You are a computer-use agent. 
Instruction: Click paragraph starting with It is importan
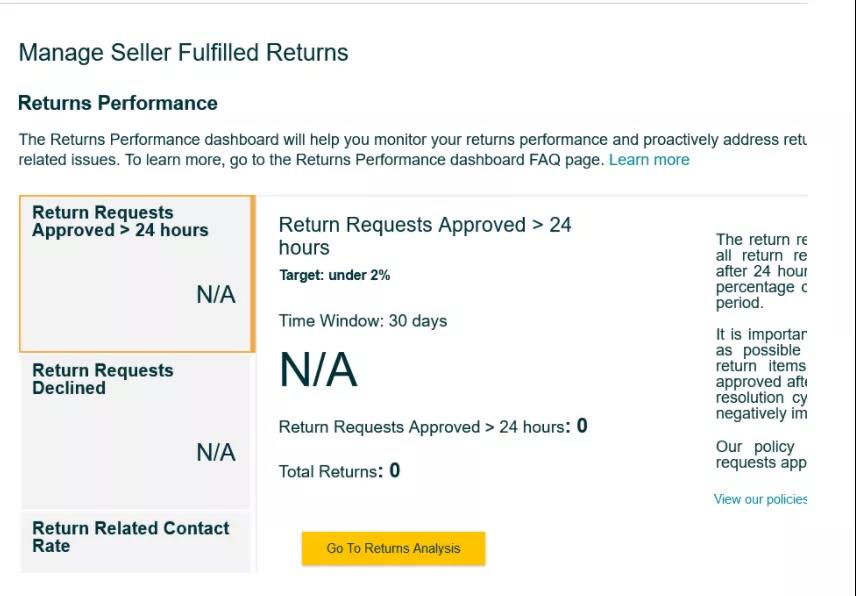click(760, 374)
